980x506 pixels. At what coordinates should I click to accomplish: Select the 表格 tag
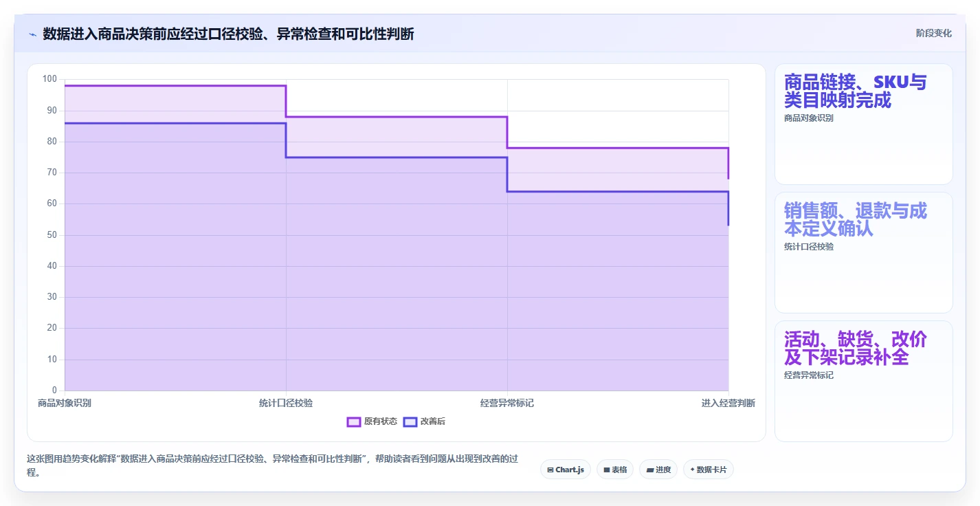click(x=614, y=470)
